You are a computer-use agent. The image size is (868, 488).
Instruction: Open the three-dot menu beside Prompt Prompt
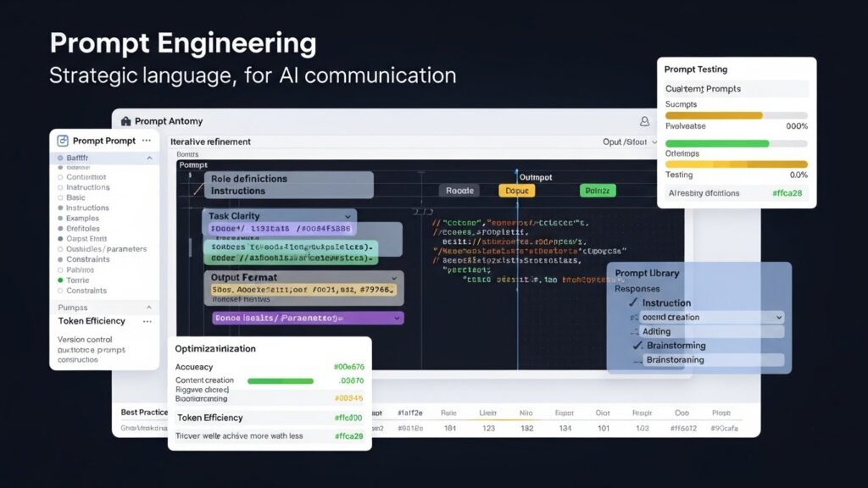click(146, 141)
